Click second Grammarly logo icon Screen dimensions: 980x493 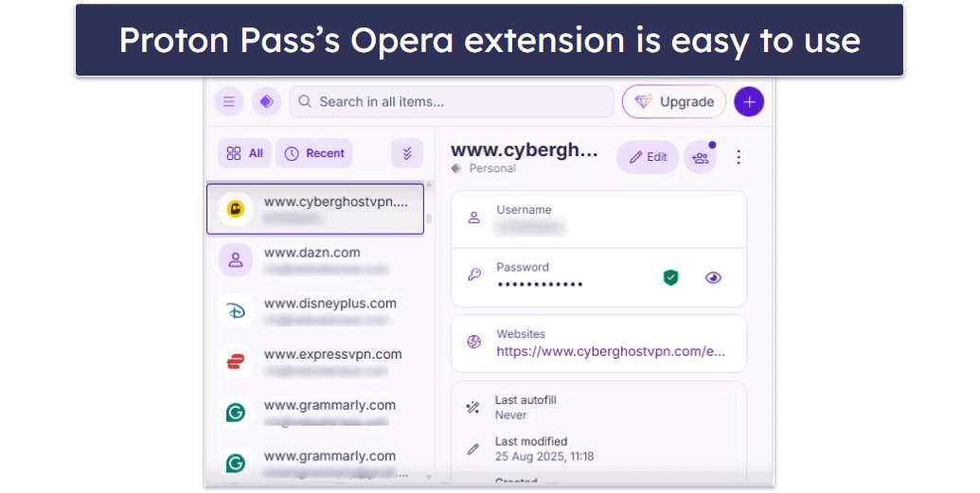(236, 463)
